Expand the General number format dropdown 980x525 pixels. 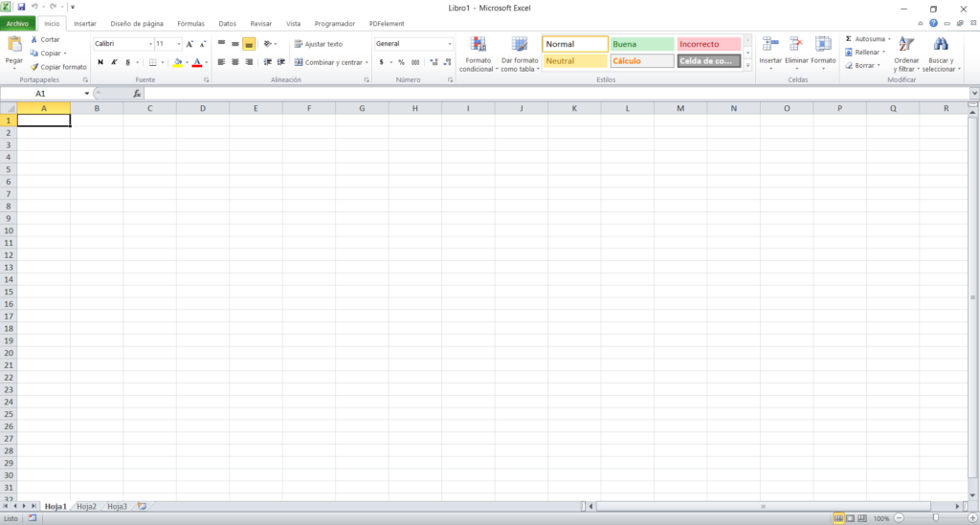click(x=450, y=44)
